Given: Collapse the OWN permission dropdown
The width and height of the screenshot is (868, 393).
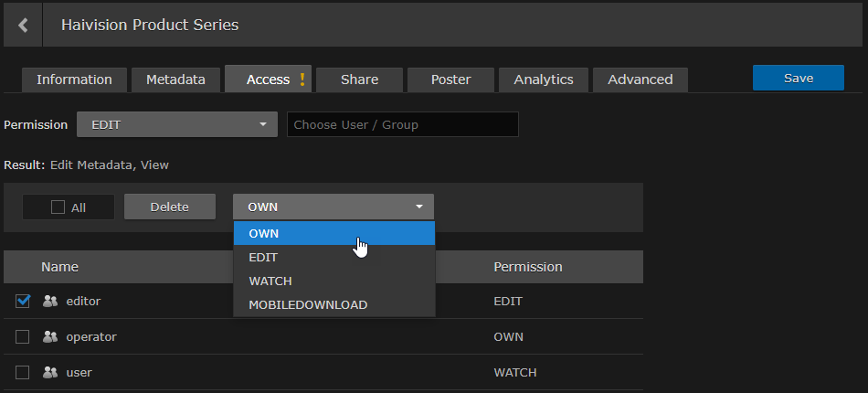Looking at the screenshot, I should [333, 207].
